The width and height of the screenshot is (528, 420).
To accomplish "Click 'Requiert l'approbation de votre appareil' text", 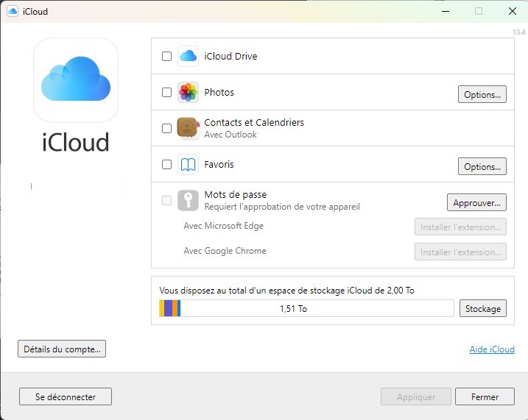I will coord(282,207).
